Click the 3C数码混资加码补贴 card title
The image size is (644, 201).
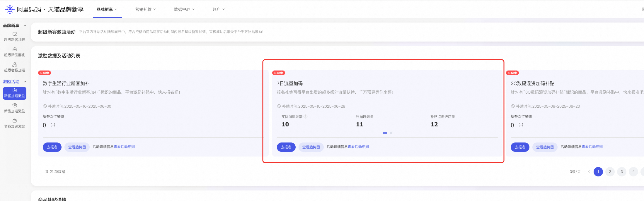[x=533, y=83]
